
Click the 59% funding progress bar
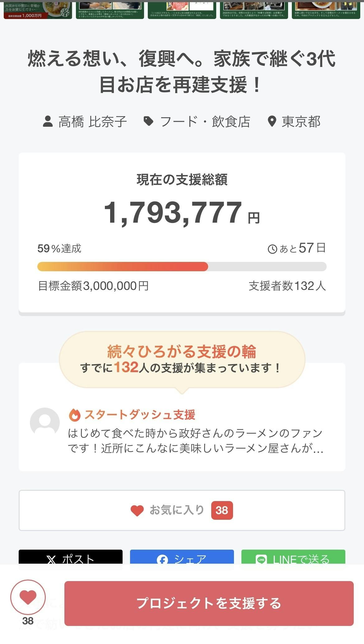[x=182, y=267]
